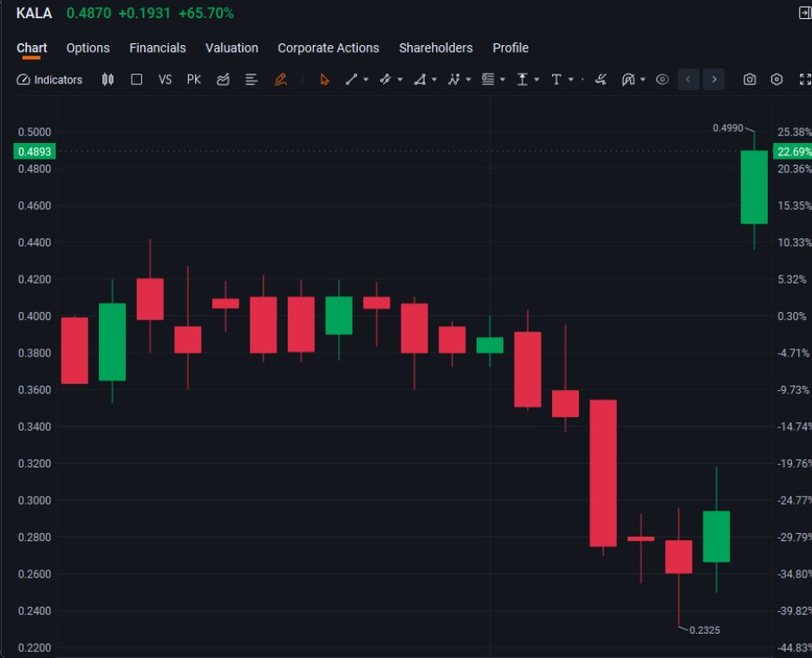The width and height of the screenshot is (812, 658).
Task: Select the price range measure tool
Action: (522, 79)
